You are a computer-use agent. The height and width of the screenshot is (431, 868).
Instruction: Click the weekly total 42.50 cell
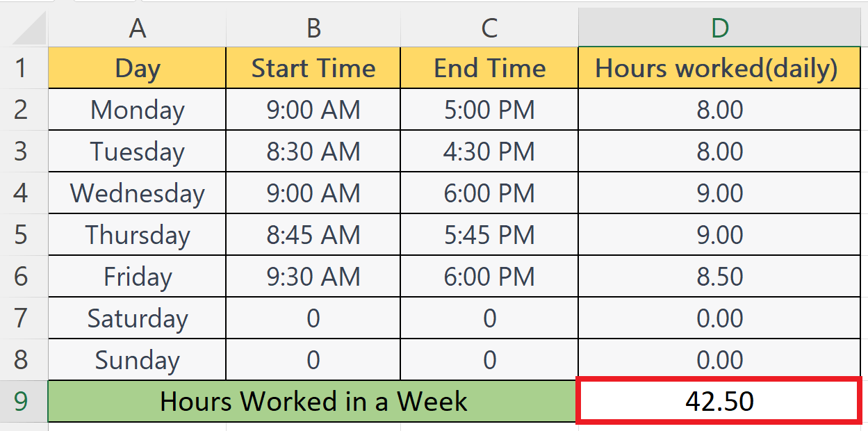coord(721,402)
